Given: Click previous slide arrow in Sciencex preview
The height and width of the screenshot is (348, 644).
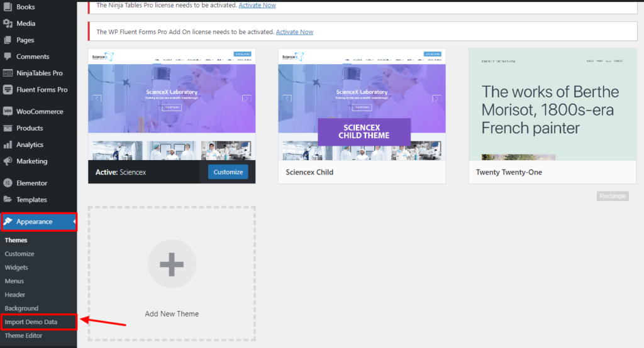Looking at the screenshot, I should click(97, 98).
